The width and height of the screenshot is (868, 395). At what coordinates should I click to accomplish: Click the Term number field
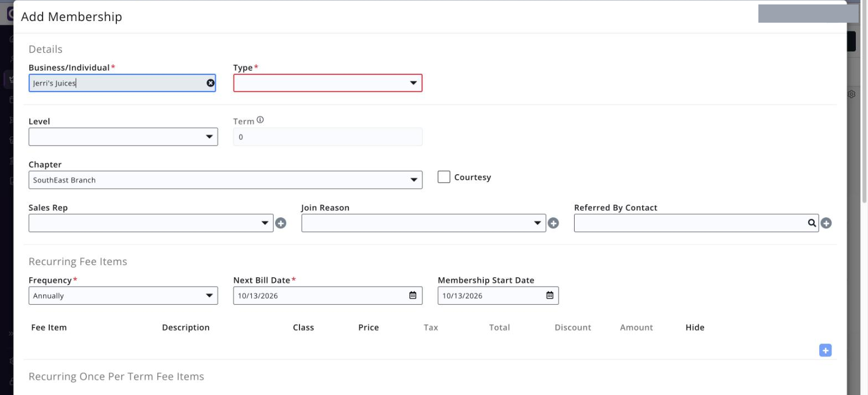(328, 137)
